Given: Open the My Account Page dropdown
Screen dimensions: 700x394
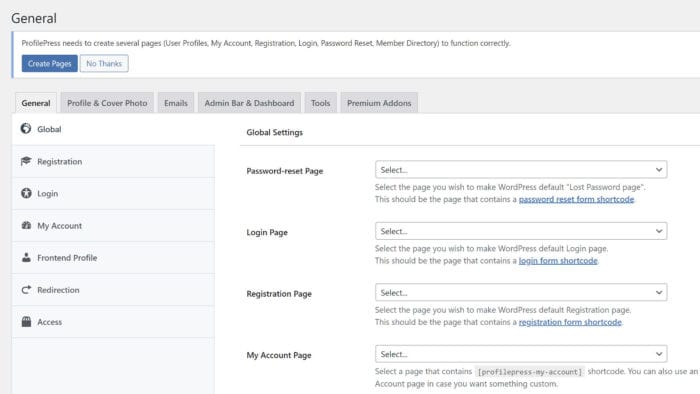Looking at the screenshot, I should (x=521, y=354).
